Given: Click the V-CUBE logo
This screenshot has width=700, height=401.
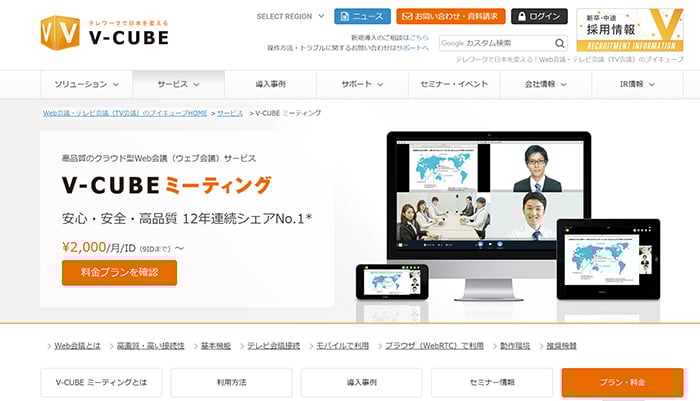Looking at the screenshot, I should click(x=104, y=33).
